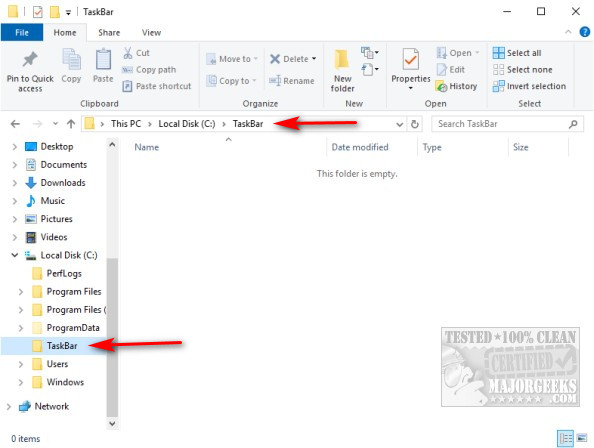Open the Recent locations dropdown
The width and height of the screenshot is (594, 448).
(x=55, y=124)
